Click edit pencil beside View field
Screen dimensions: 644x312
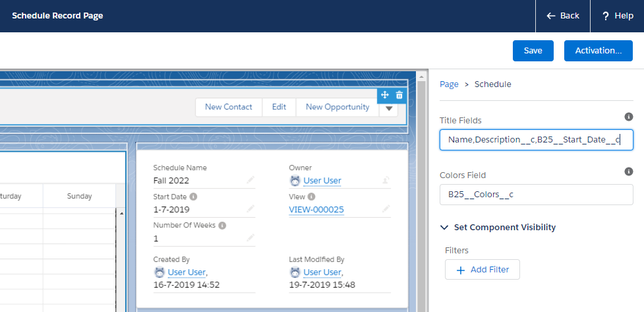[386, 209]
